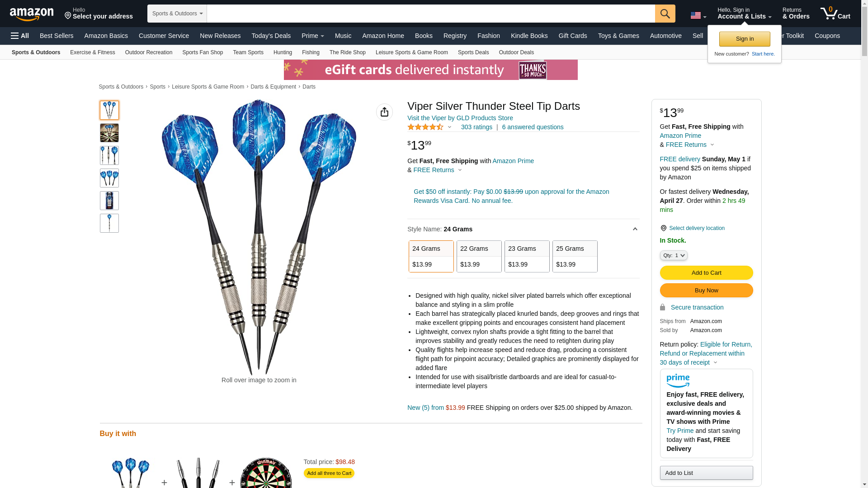Collapse the Style Name section chevron
Screen dimensions: 868x488
tap(635, 229)
